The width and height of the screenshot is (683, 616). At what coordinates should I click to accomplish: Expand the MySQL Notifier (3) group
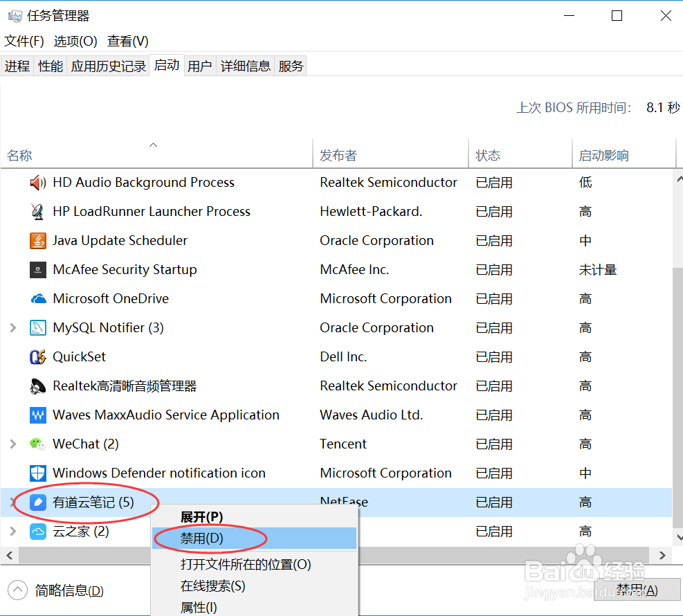[x=13, y=327]
